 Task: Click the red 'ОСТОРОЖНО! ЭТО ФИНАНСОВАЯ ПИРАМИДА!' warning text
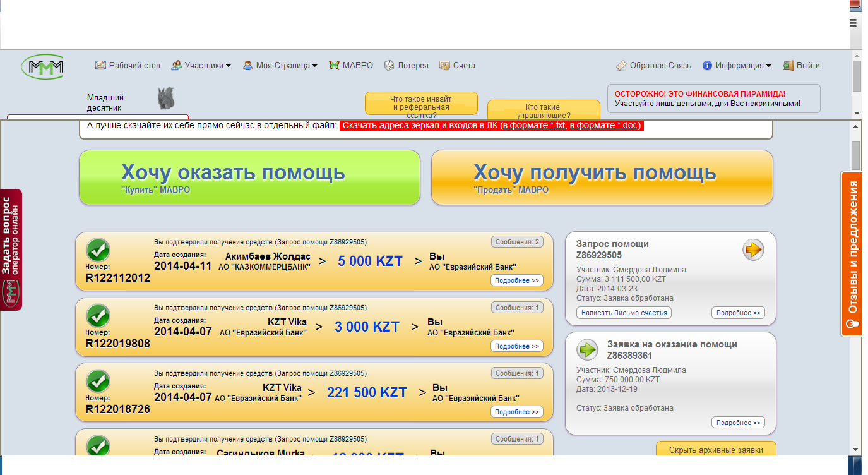[700, 93]
